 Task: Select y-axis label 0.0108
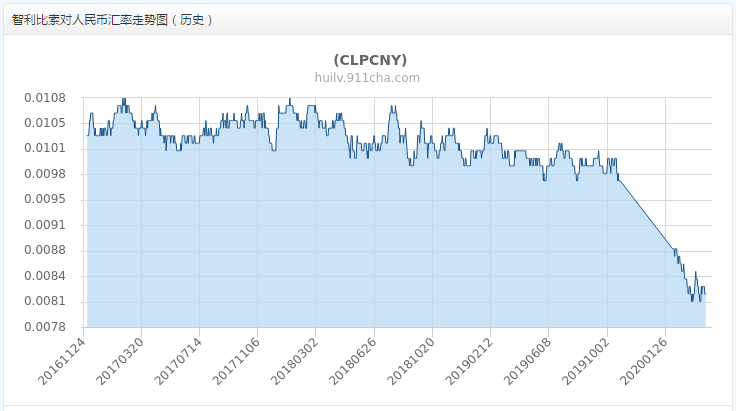45,98
